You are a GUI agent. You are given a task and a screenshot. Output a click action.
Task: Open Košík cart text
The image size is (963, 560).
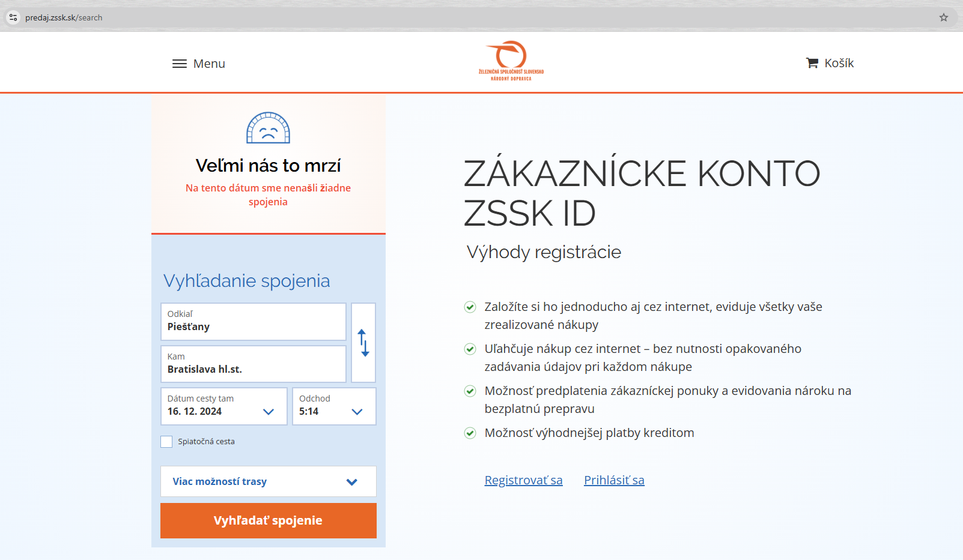point(839,63)
